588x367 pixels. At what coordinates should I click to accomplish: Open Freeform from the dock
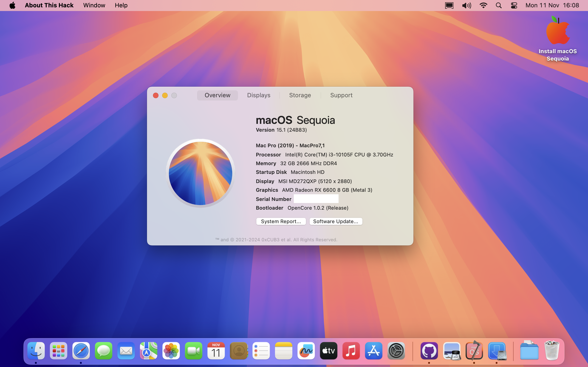click(x=306, y=351)
